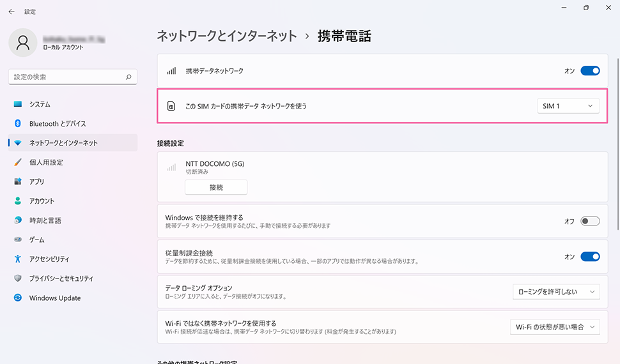This screenshot has width=620, height=364.
Task: Expand Wi-Fi の状態が悪い場合 dropdown
Action: tap(555, 327)
